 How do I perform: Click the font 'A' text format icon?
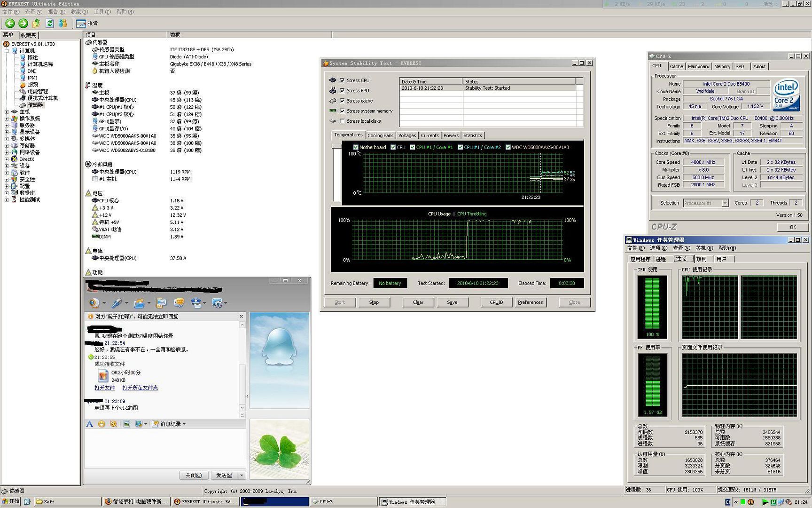[89, 424]
